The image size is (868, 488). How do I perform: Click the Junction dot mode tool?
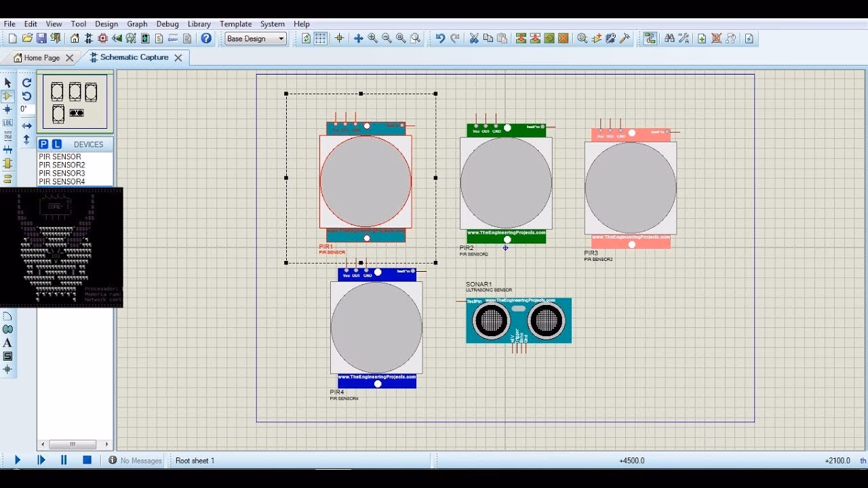coord(7,109)
